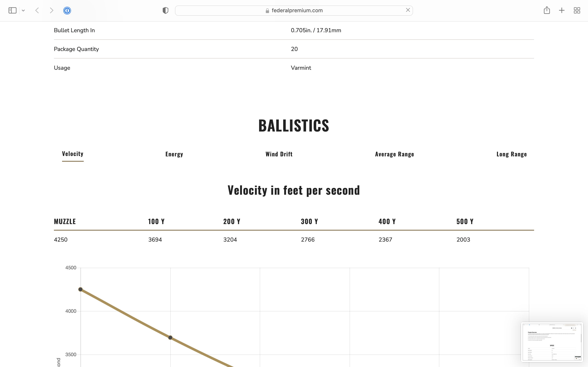Select the Velocity ballistics tab
This screenshot has width=588, height=367.
[73, 154]
